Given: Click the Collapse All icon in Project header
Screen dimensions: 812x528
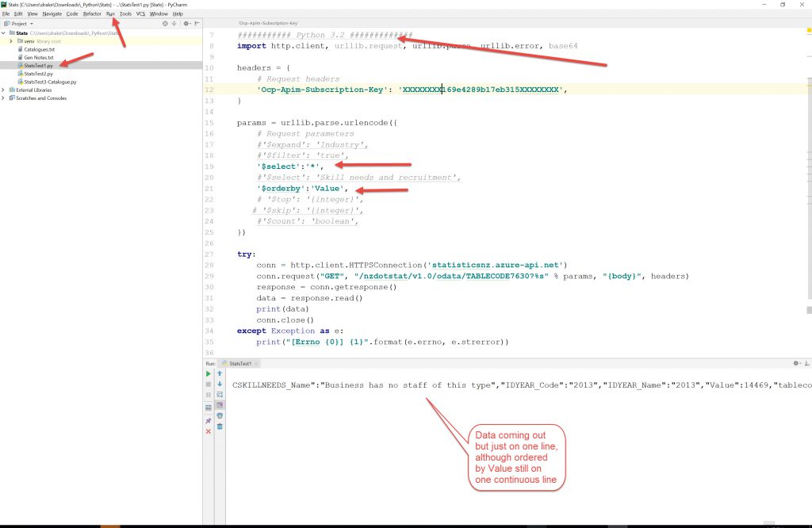Looking at the screenshot, I should [175, 24].
